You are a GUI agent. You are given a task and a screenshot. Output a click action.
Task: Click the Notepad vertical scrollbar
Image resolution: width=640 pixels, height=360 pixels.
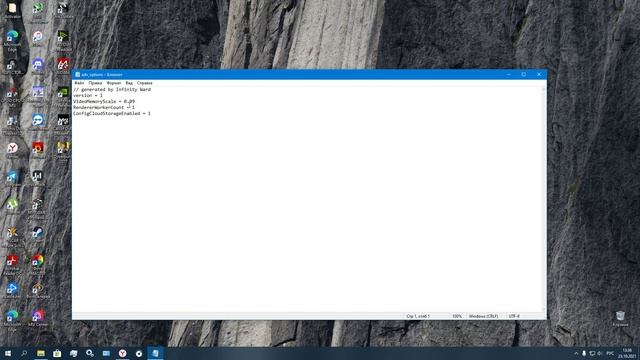click(x=544, y=199)
